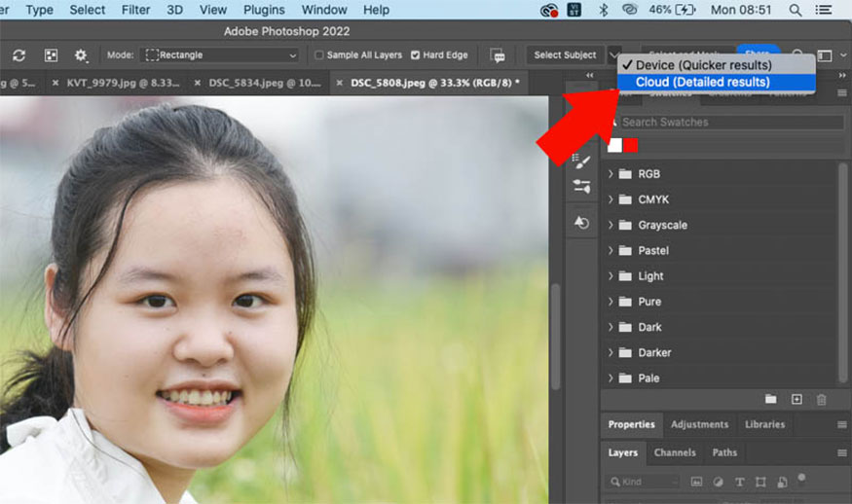852x504 pixels.
Task: Expand the Dark swatch folder
Action: (x=611, y=327)
